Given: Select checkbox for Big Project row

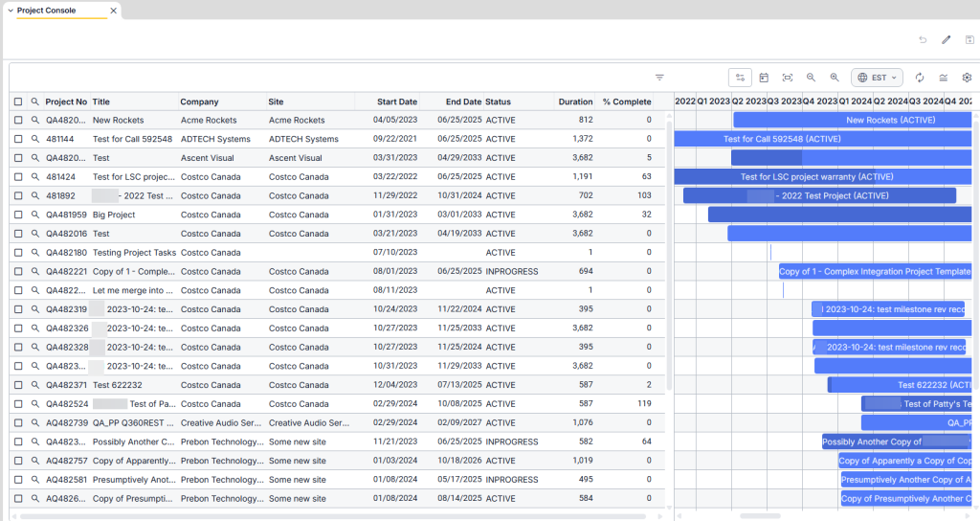Looking at the screenshot, I should [x=18, y=215].
